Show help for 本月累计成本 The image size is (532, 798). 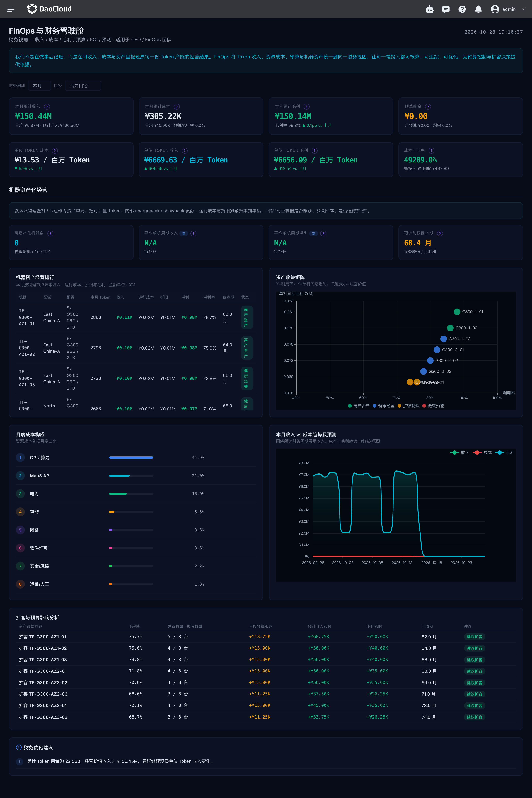coord(177,107)
